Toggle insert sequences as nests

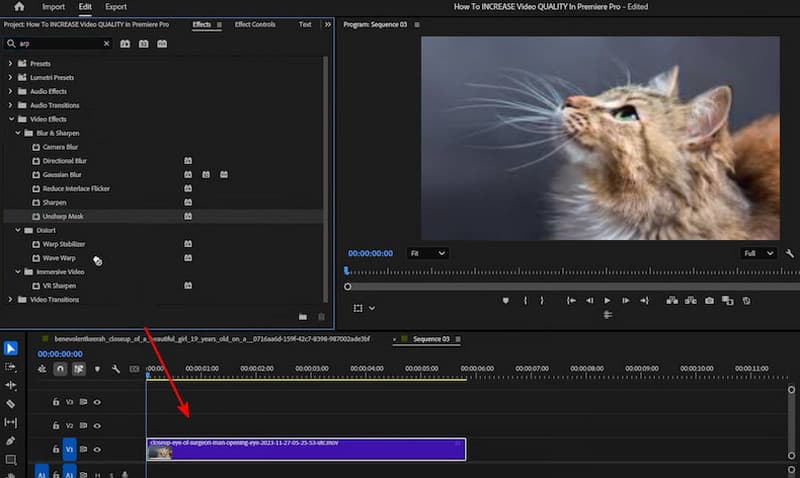42,369
